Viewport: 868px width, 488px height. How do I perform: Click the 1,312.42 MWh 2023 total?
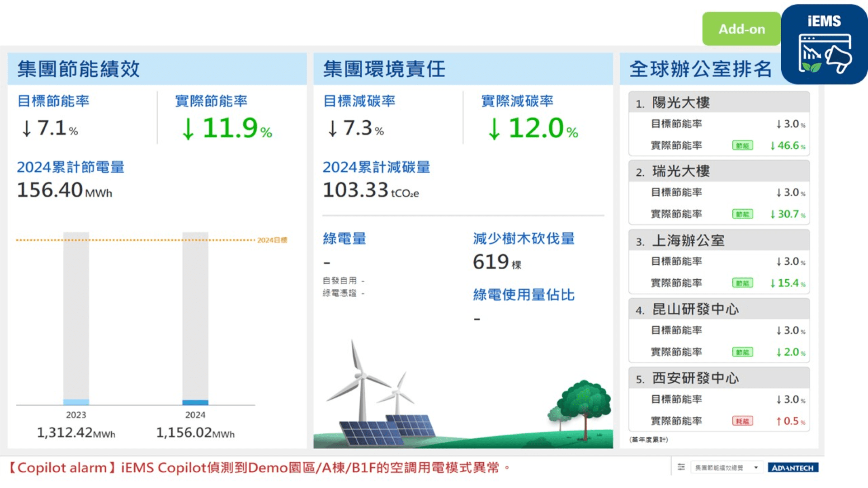tap(76, 433)
